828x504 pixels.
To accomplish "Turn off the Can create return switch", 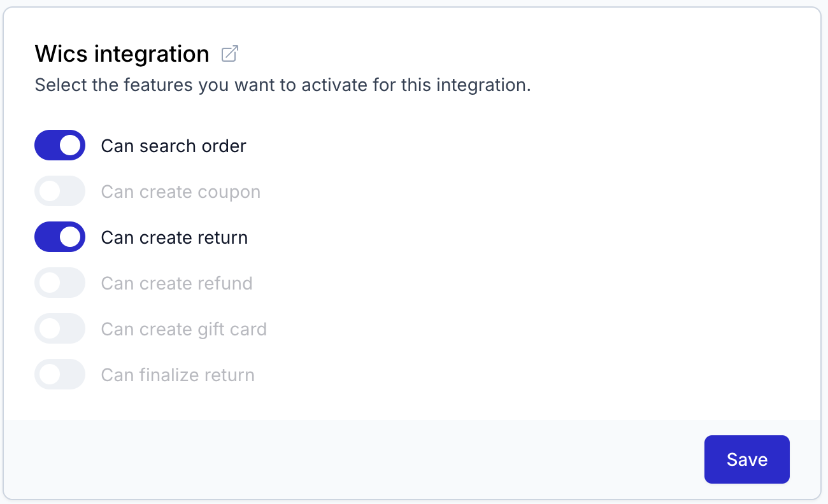I will click(x=60, y=237).
